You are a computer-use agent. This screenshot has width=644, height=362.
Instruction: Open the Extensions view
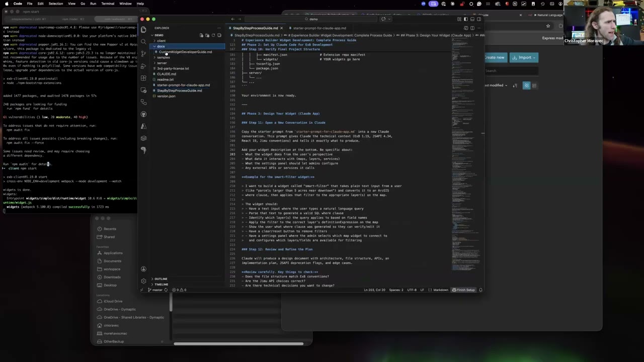143,78
